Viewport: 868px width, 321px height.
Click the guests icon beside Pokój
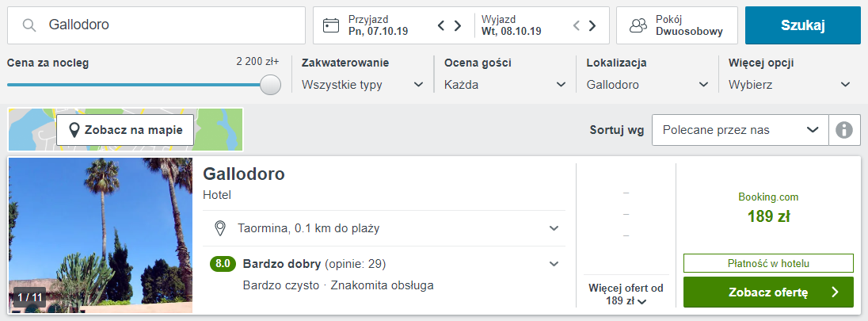pos(639,25)
